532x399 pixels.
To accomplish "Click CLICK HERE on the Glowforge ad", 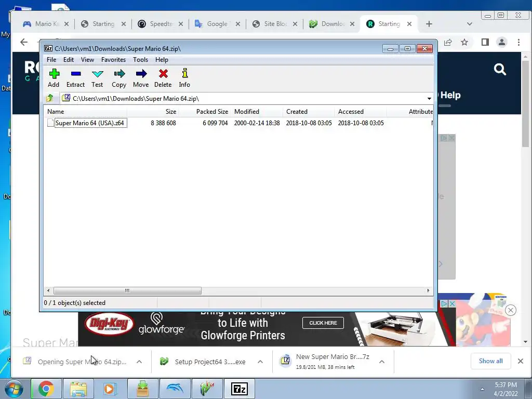I will (x=323, y=323).
